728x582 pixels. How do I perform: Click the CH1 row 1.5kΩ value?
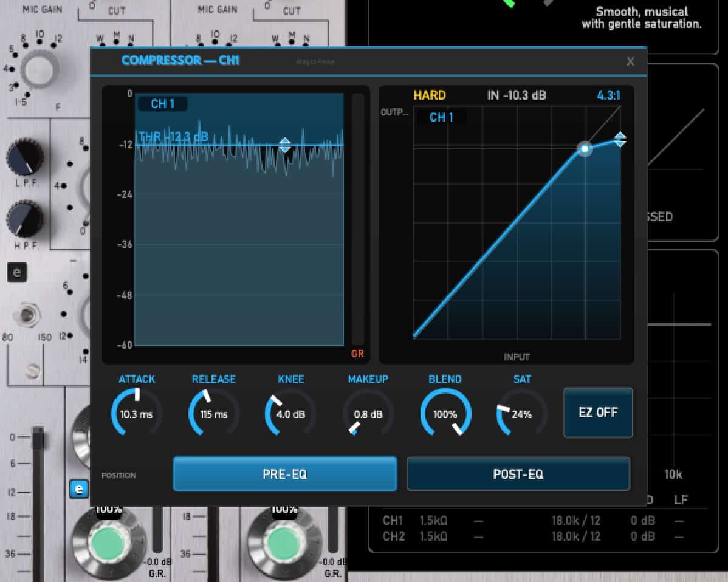(434, 521)
